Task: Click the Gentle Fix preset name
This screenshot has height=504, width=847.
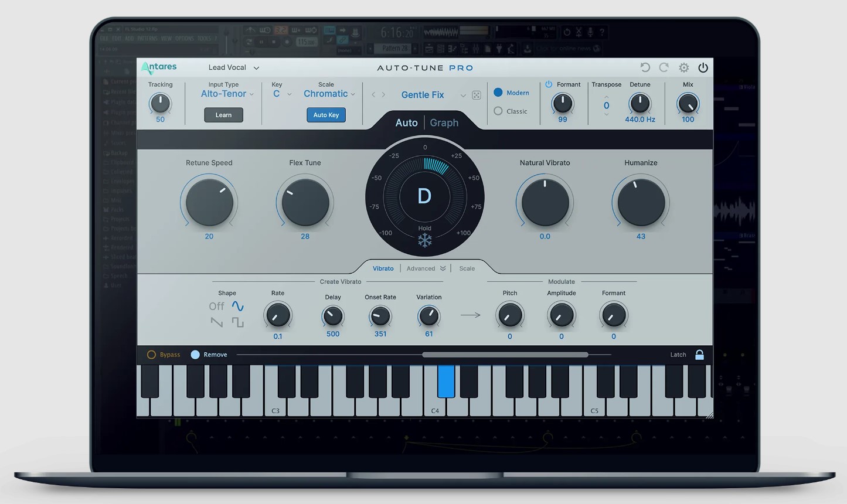Action: click(423, 95)
